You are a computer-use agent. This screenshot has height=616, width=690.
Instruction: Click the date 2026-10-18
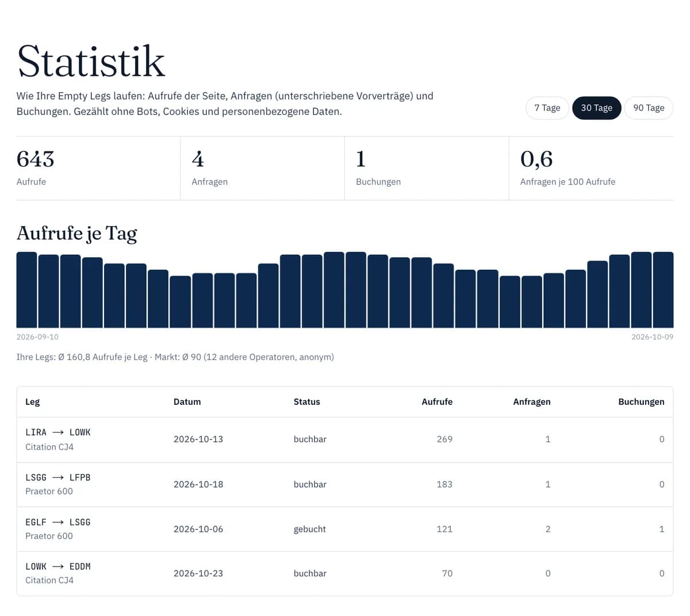[198, 484]
